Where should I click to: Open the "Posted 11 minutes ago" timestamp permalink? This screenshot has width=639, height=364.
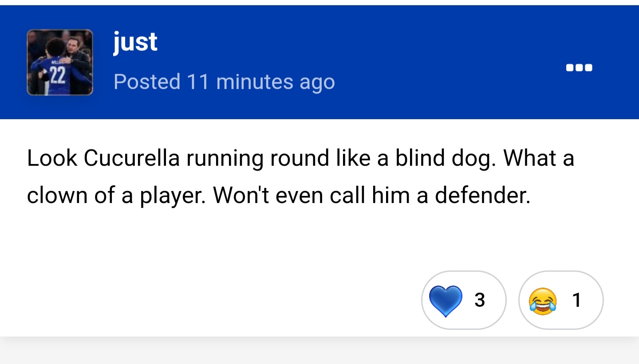click(224, 82)
